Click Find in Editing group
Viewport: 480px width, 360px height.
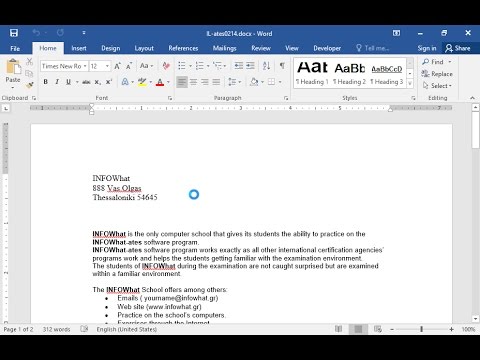(x=433, y=62)
